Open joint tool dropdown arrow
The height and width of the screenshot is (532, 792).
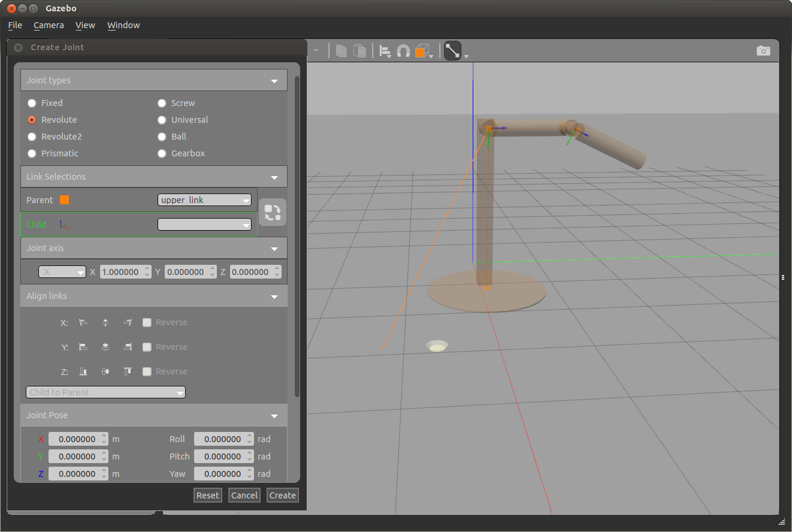coord(466,57)
